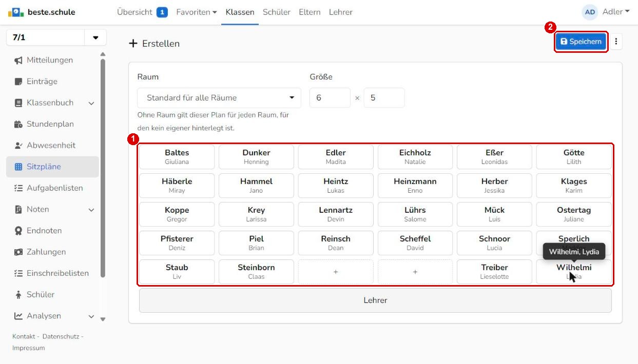Click the Lehrer desk bar
This screenshot has height=364, width=638.
pyautogui.click(x=375, y=300)
